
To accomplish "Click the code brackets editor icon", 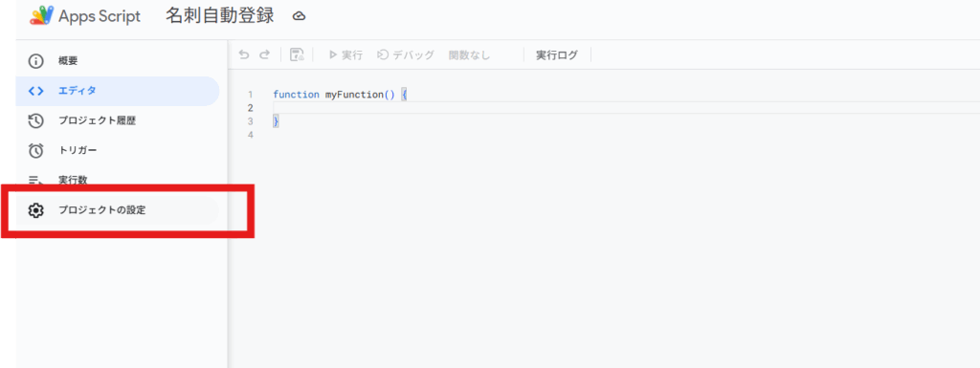I will click(x=35, y=91).
